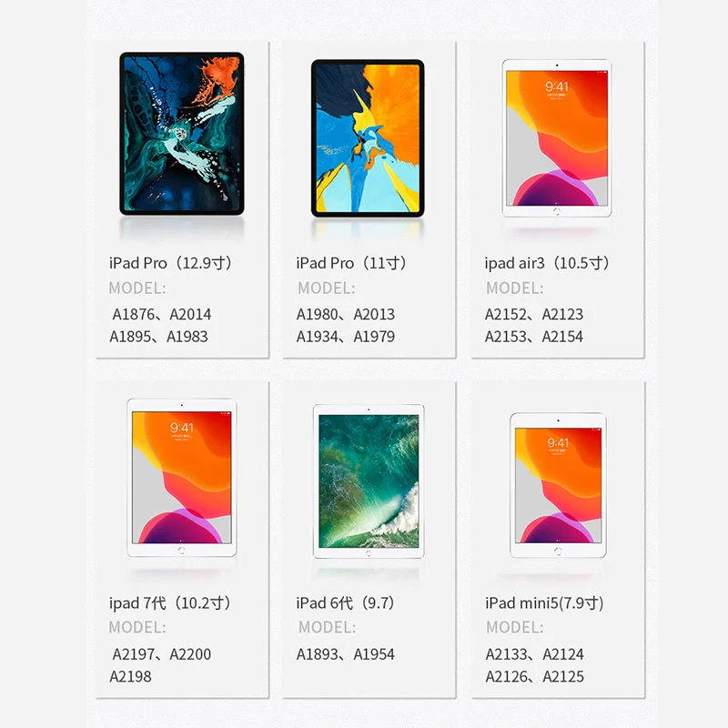Click the iPad 6代（9.7）title
Viewport: 728px width, 728px height.
coord(346,603)
